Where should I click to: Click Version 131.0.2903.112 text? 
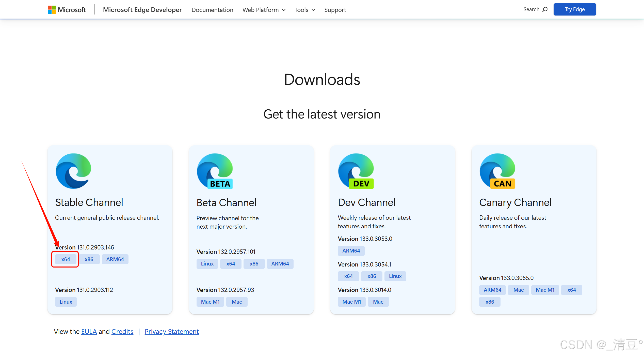[x=84, y=290]
